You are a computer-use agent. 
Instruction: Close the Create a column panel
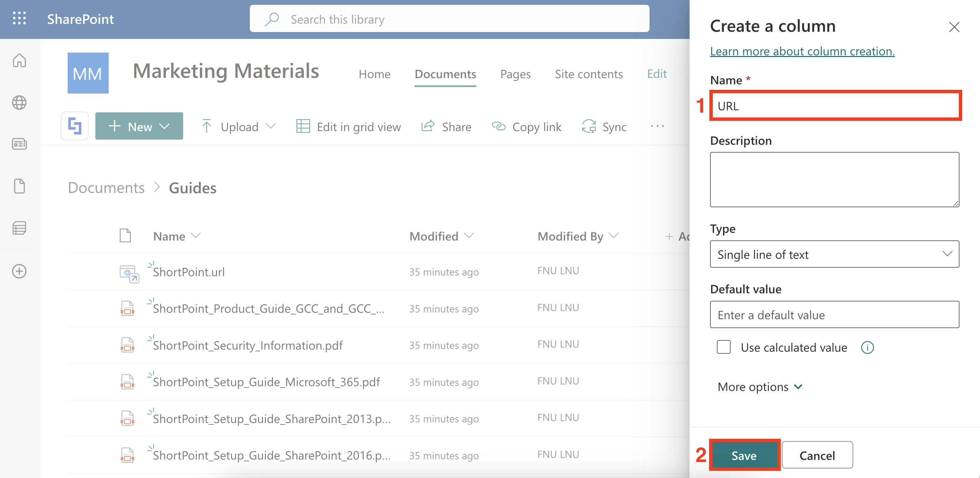(954, 27)
